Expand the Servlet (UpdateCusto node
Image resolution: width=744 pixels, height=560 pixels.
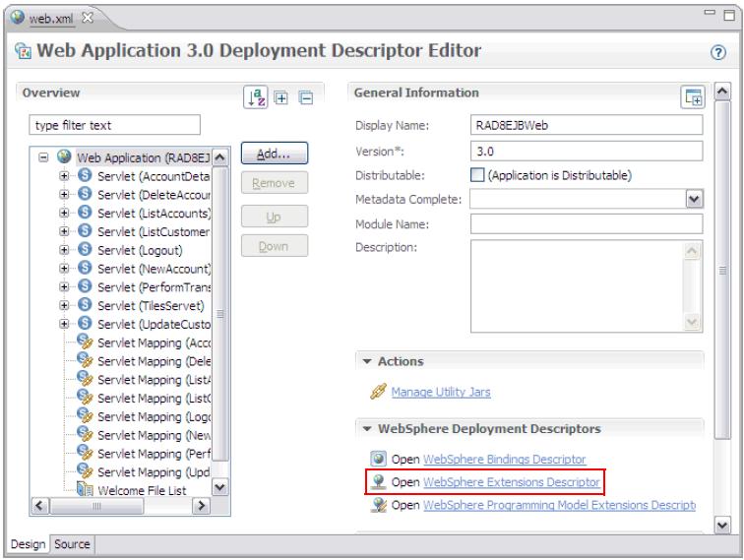pyautogui.click(x=64, y=324)
